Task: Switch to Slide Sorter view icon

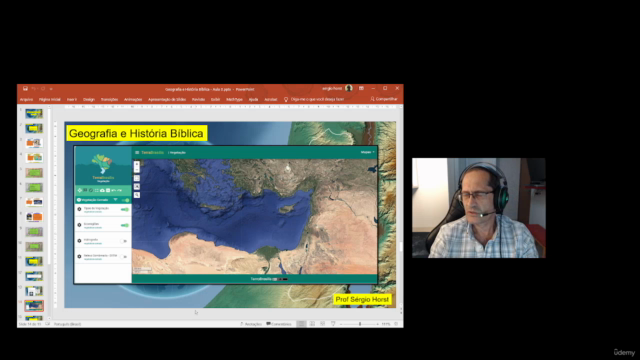Action: [x=312, y=324]
